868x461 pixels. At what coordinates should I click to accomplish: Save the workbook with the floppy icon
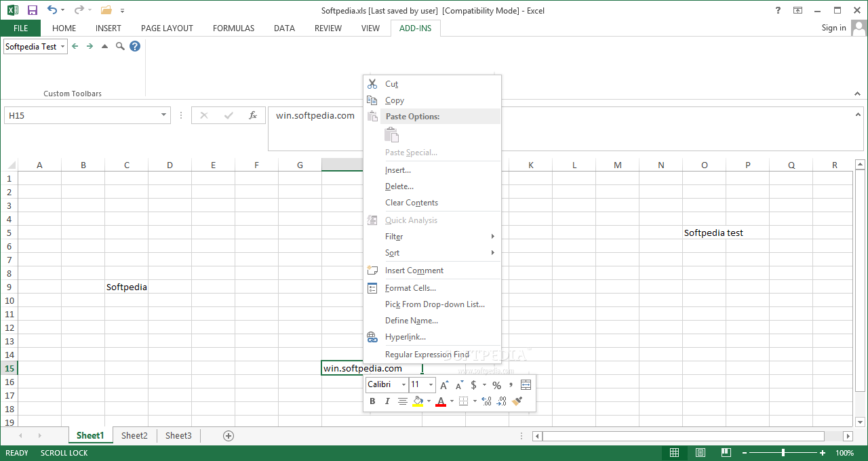pyautogui.click(x=32, y=10)
